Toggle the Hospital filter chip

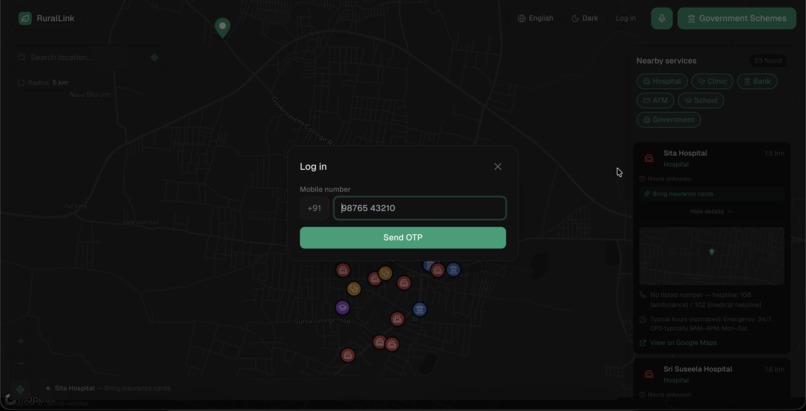(662, 81)
